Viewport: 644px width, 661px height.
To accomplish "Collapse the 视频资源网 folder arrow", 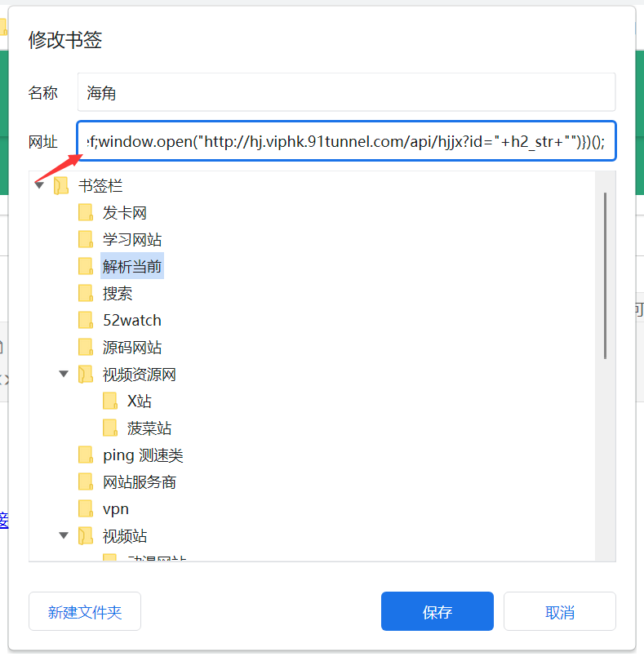I will tap(64, 375).
